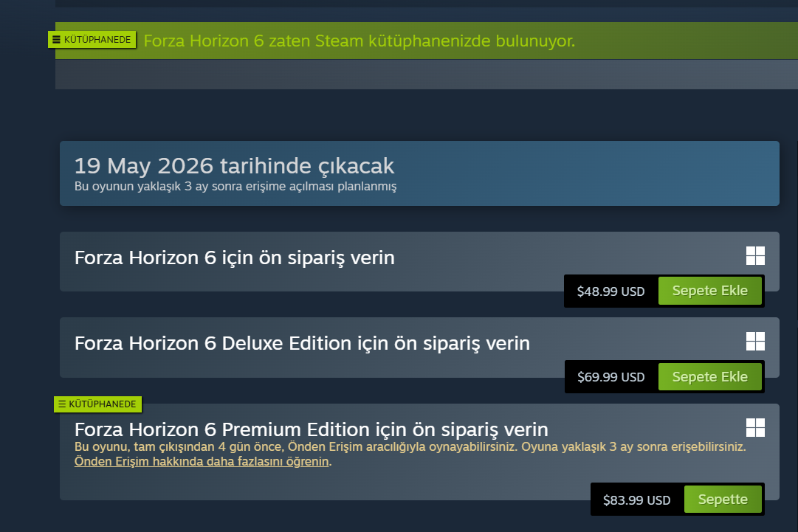Add $48.99 Forza Horizon 6 to cart

pyautogui.click(x=709, y=291)
